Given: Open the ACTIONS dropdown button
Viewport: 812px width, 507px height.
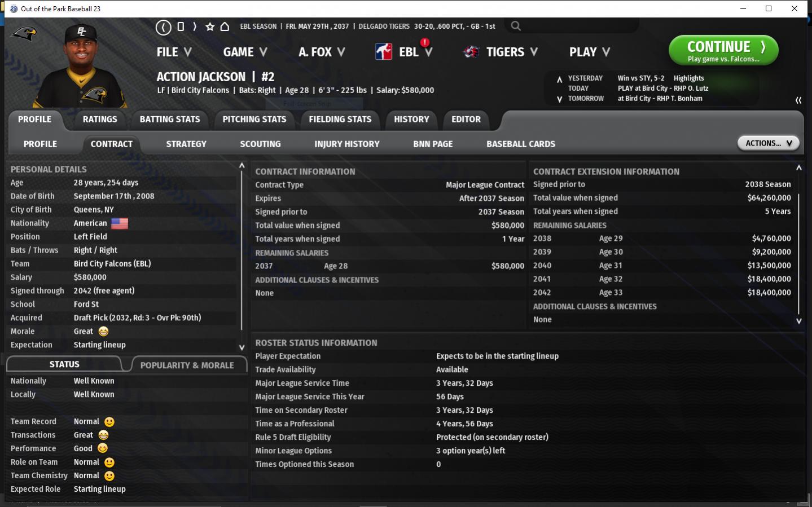Looking at the screenshot, I should pos(768,143).
